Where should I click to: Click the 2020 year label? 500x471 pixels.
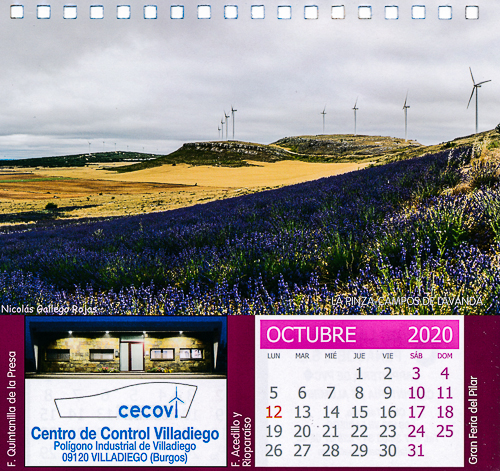coord(430,335)
